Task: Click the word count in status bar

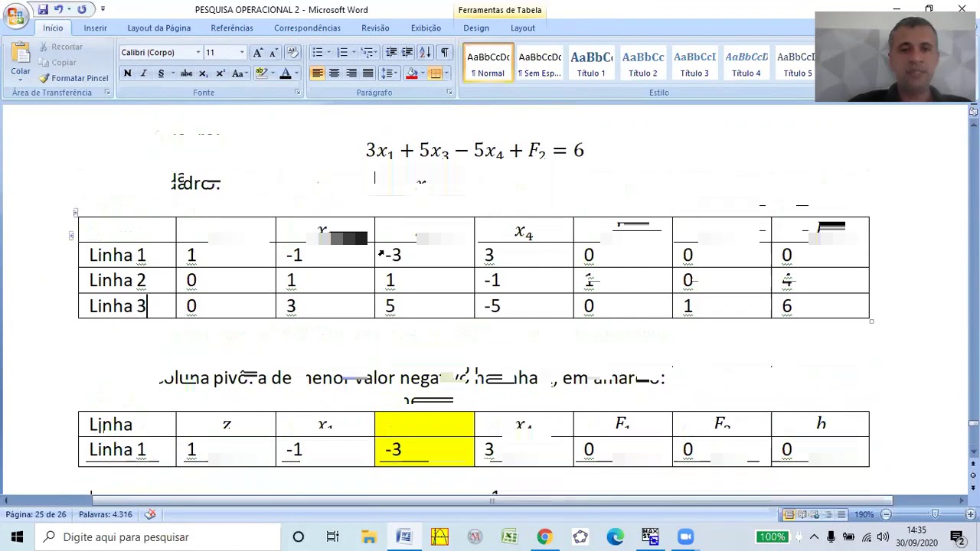Action: click(x=105, y=515)
